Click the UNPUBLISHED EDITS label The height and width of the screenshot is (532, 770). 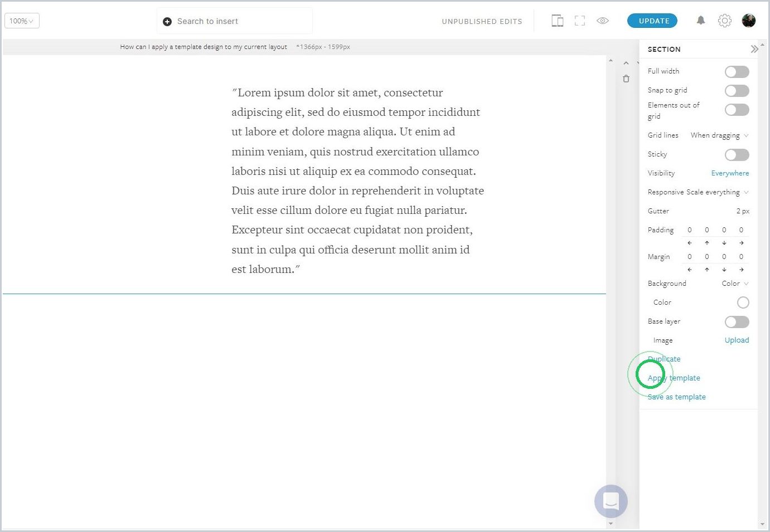coord(482,22)
